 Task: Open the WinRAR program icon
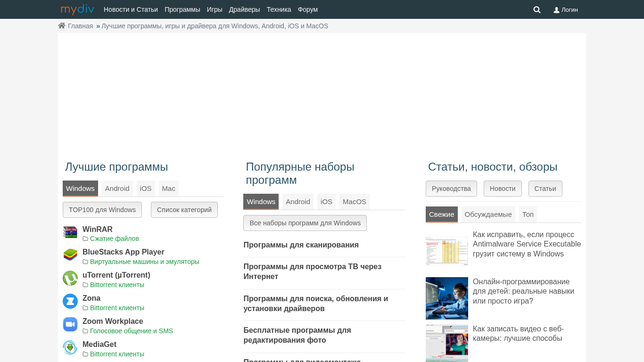70,232
